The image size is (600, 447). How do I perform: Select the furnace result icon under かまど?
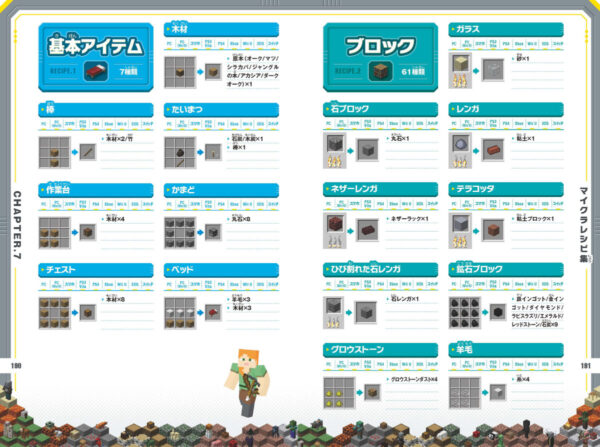point(213,232)
